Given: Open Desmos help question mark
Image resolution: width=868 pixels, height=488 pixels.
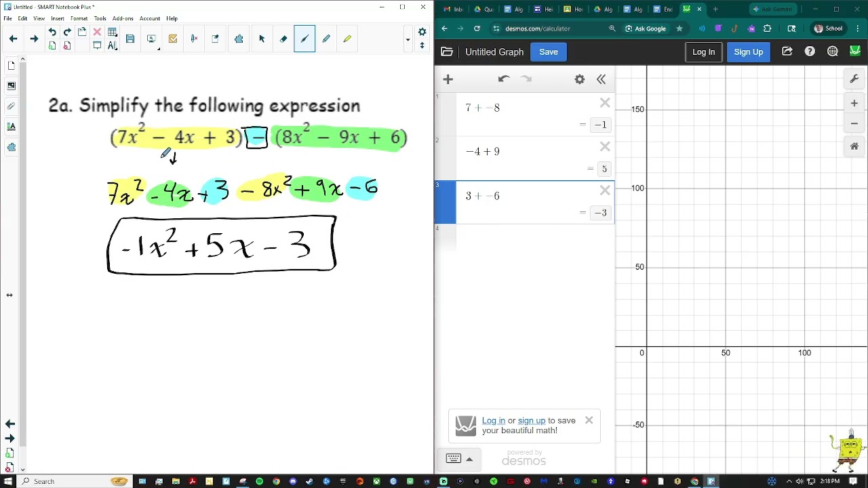Looking at the screenshot, I should (810, 52).
